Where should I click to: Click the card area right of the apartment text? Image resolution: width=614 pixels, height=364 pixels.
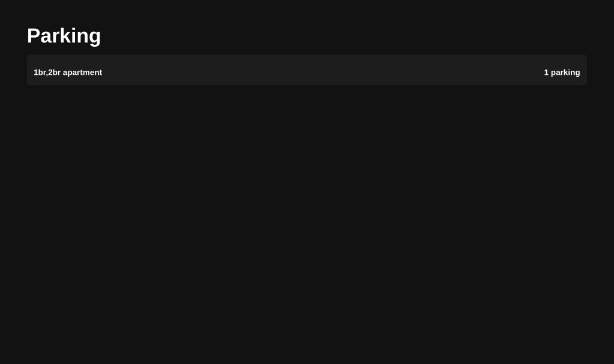pyautogui.click(x=196, y=70)
